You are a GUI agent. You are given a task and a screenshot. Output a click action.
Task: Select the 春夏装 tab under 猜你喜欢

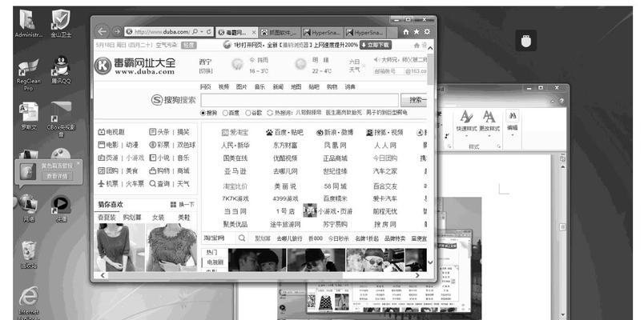(107, 217)
